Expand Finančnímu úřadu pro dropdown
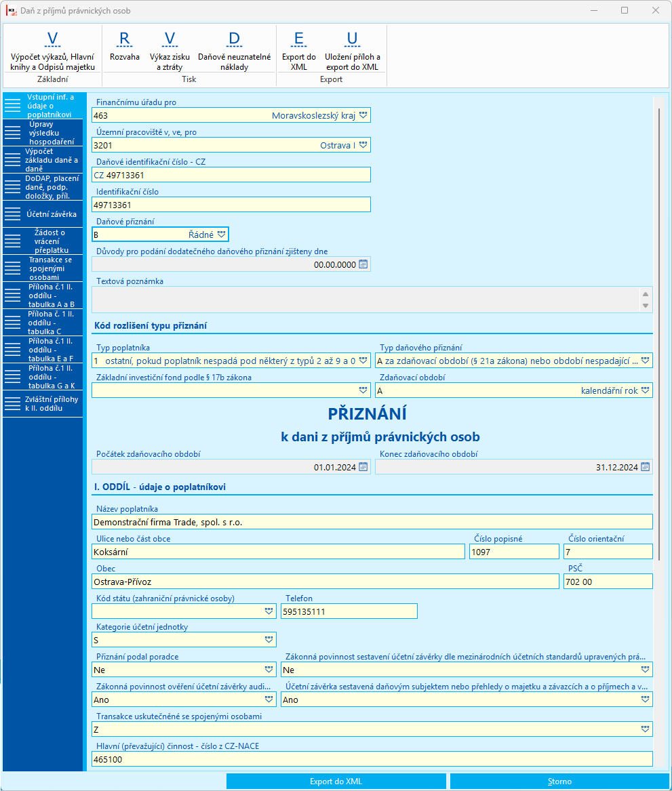Screen dimensions: 672x791 (363, 115)
